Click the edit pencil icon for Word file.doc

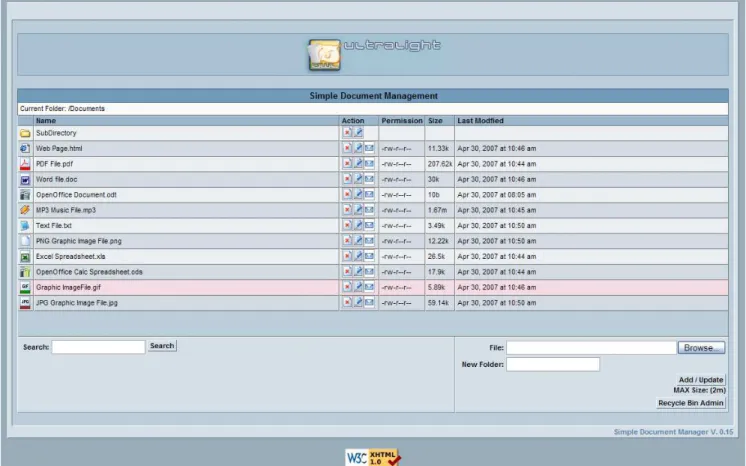[x=358, y=179]
